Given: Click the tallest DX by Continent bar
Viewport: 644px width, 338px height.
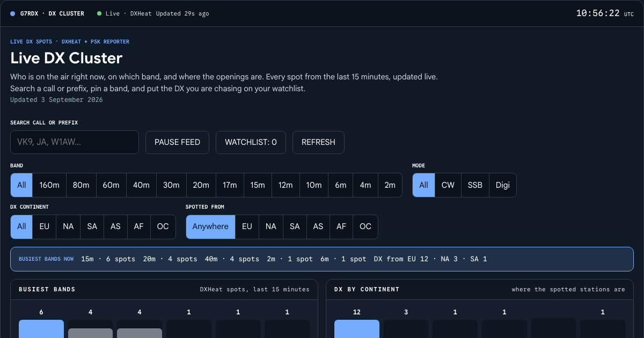Looking at the screenshot, I should click(x=357, y=329).
